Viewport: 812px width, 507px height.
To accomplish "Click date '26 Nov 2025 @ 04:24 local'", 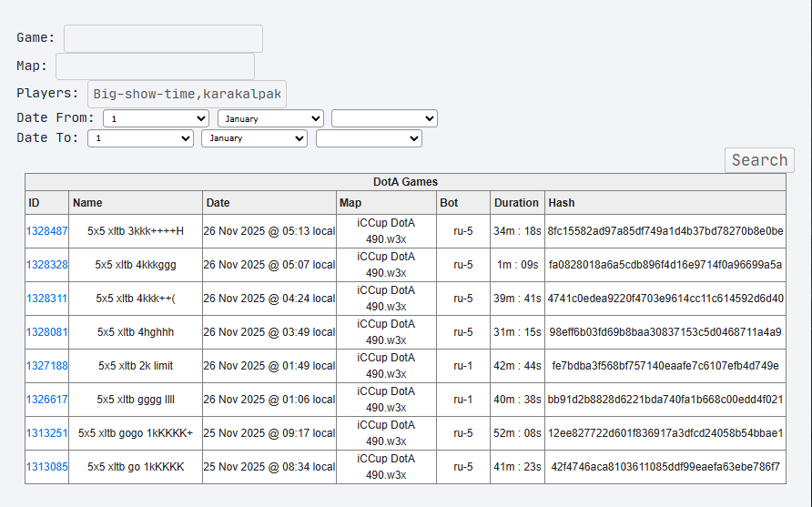I will [269, 299].
